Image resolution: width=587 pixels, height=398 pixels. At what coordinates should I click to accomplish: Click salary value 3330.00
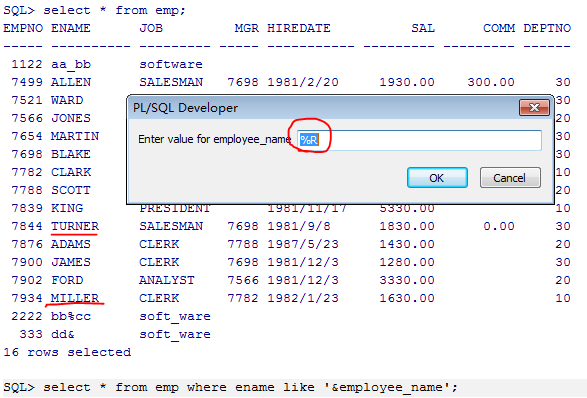[407, 280]
